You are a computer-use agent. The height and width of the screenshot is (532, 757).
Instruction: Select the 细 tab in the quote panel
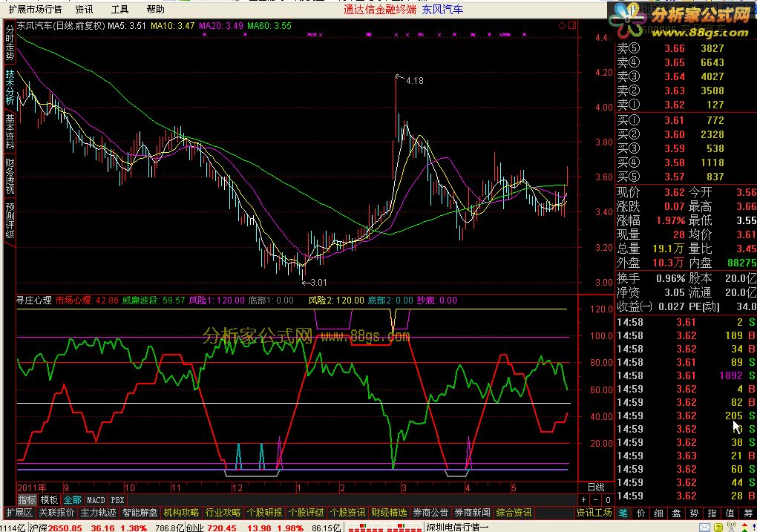coord(659,513)
